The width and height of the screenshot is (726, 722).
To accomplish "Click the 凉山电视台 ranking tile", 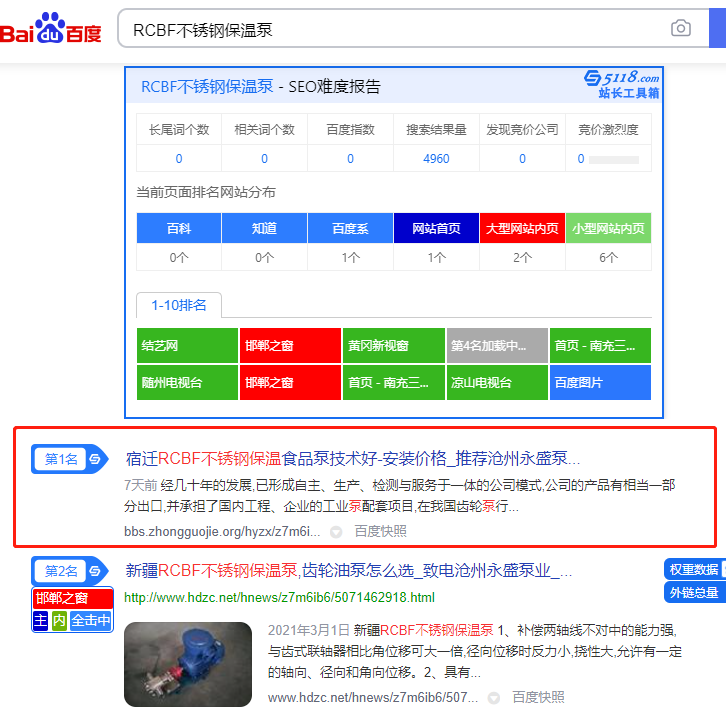I will [497, 383].
